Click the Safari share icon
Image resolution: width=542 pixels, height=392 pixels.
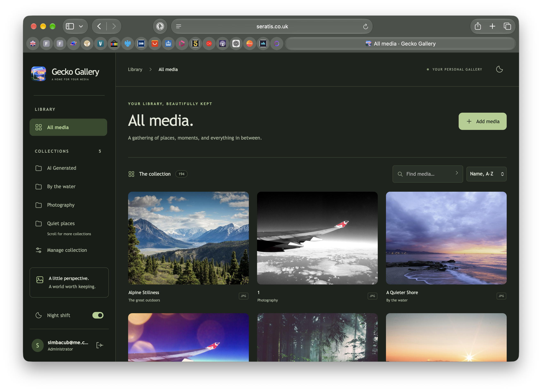point(478,26)
